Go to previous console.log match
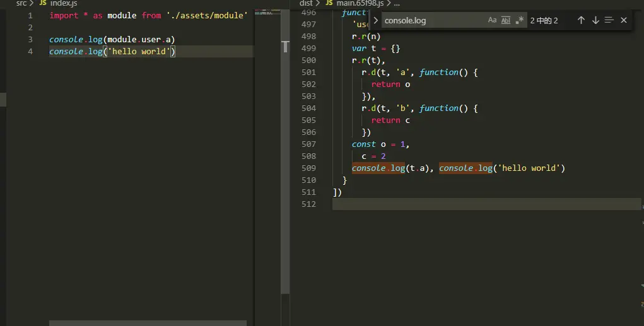This screenshot has height=326, width=644. click(x=581, y=20)
